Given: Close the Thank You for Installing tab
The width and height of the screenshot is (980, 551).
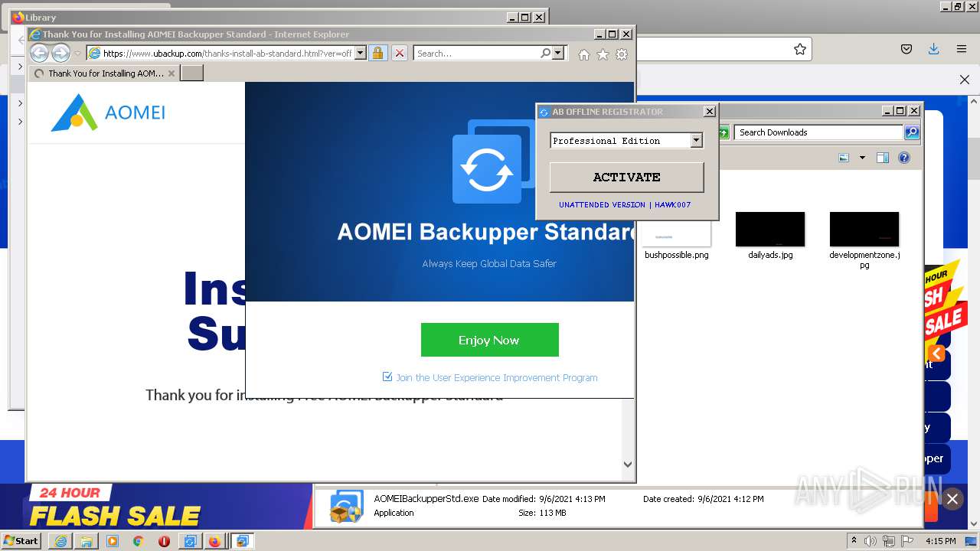Looking at the screenshot, I should (171, 73).
